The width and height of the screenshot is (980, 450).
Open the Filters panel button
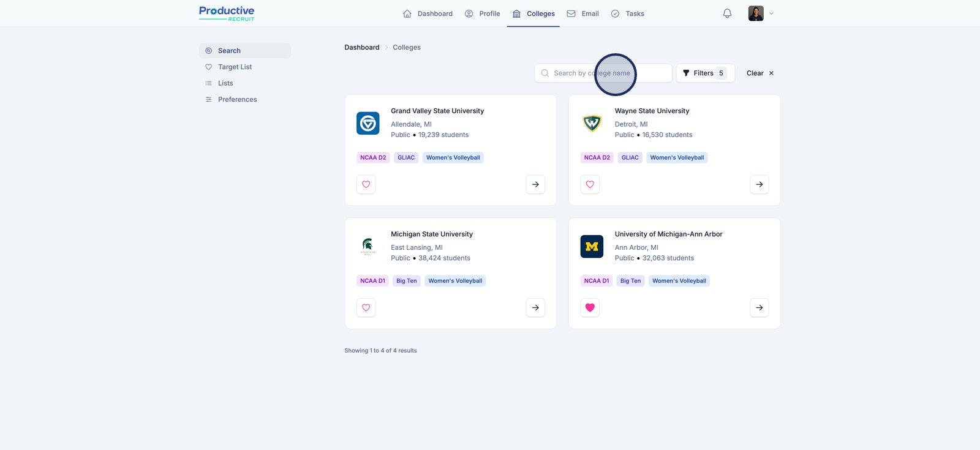pyautogui.click(x=705, y=73)
